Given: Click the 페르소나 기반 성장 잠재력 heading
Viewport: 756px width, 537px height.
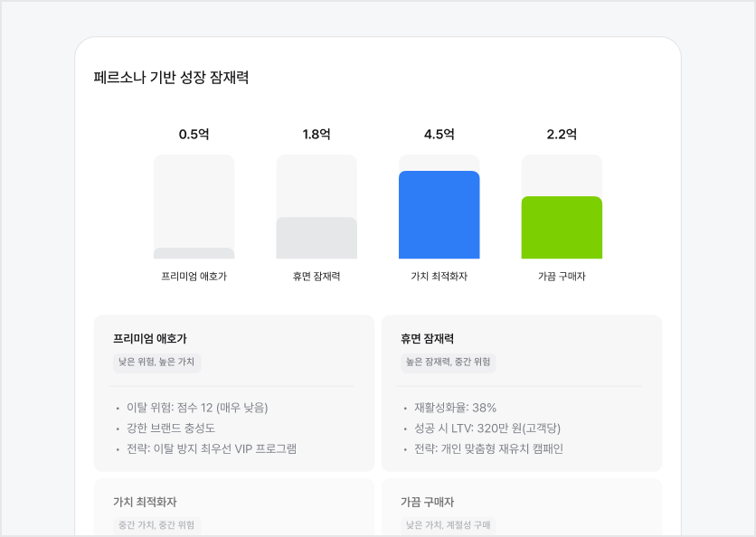Looking at the screenshot, I should coord(171,77).
